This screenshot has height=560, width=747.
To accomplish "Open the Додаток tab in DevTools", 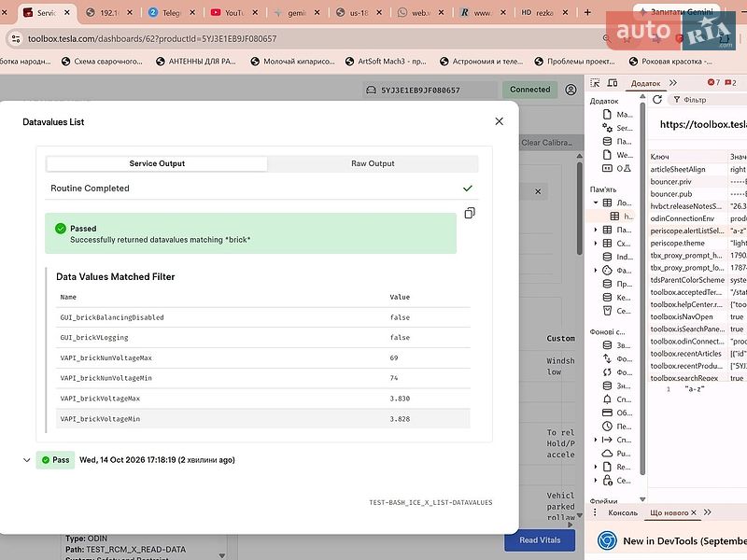I will 645,83.
